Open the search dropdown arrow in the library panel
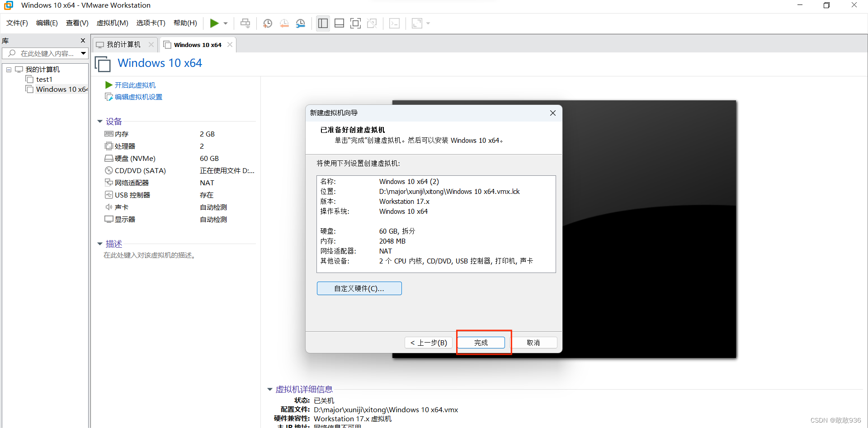The width and height of the screenshot is (868, 428). pos(83,53)
